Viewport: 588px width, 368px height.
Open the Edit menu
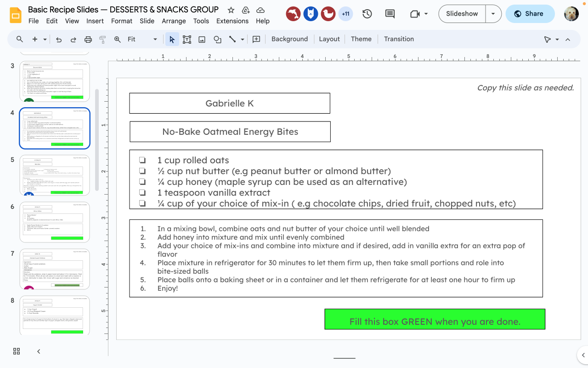(x=52, y=21)
